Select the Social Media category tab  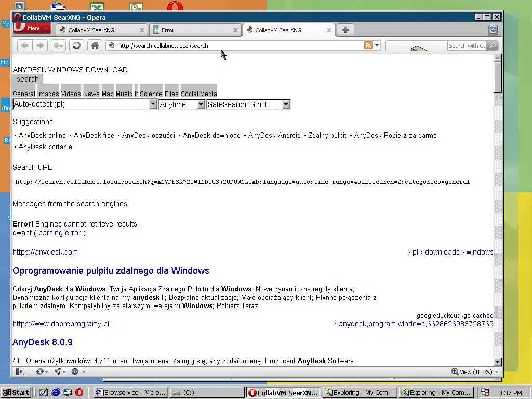[x=199, y=94]
